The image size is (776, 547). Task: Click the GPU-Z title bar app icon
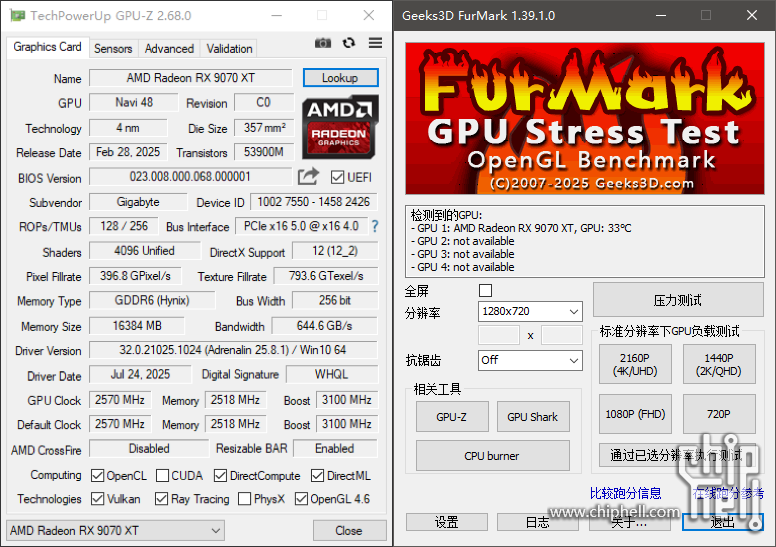tap(17, 15)
